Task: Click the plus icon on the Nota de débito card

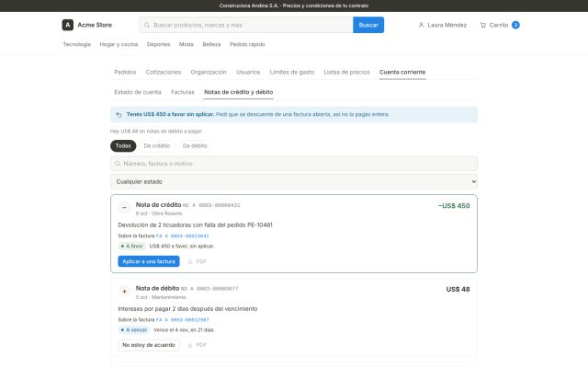Action: coord(124,291)
